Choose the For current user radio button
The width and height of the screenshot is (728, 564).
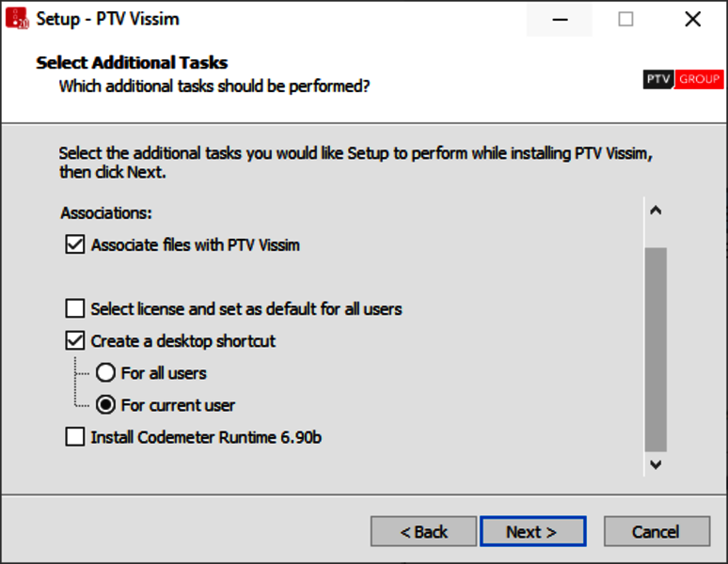(x=106, y=405)
